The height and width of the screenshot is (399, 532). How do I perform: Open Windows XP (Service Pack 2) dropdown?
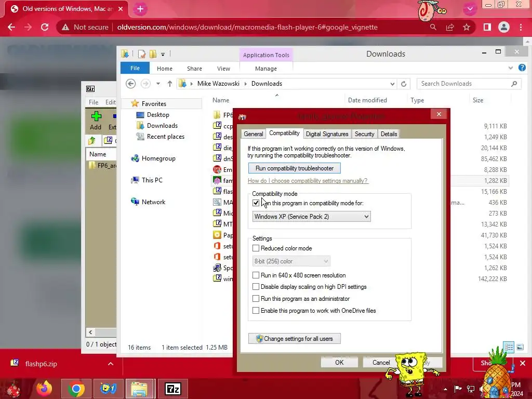(x=312, y=217)
